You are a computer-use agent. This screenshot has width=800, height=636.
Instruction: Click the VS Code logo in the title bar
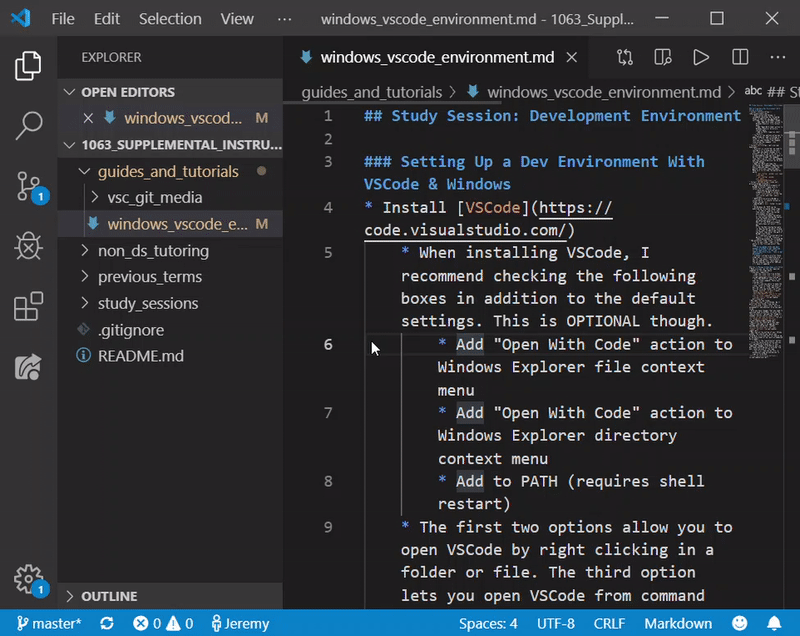pyautogui.click(x=21, y=18)
